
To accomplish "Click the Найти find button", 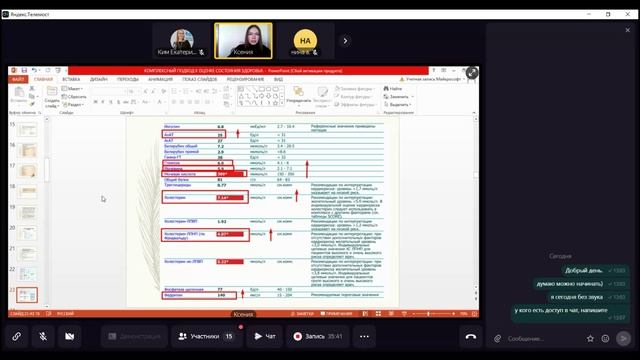I will point(393,89).
